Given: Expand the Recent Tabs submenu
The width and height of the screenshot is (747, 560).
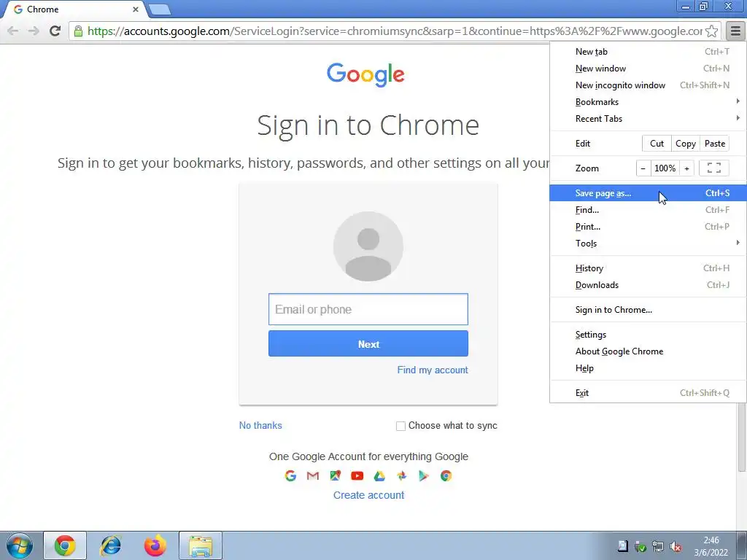Looking at the screenshot, I should [648, 119].
